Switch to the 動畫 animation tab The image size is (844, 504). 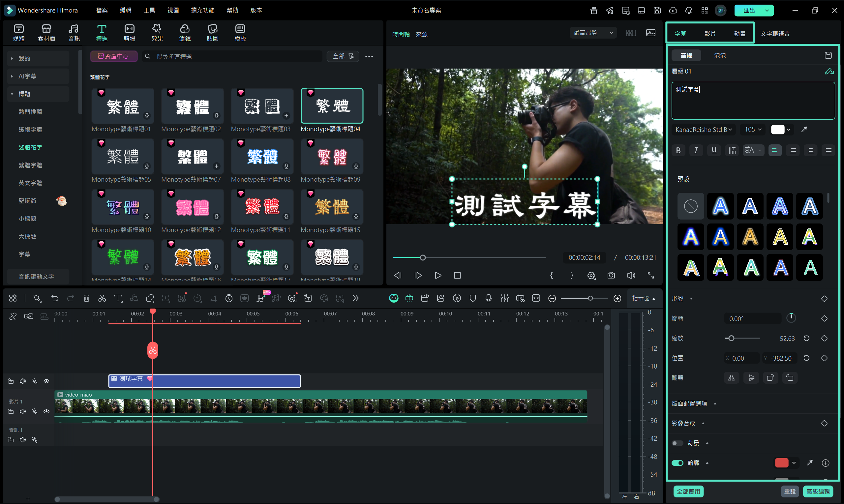point(739,34)
